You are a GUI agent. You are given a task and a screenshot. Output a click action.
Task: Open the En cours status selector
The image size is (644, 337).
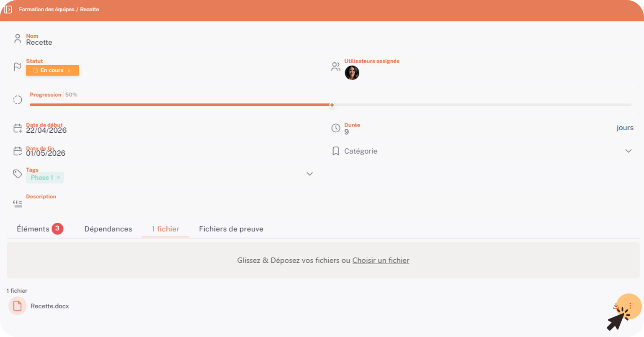pyautogui.click(x=52, y=70)
